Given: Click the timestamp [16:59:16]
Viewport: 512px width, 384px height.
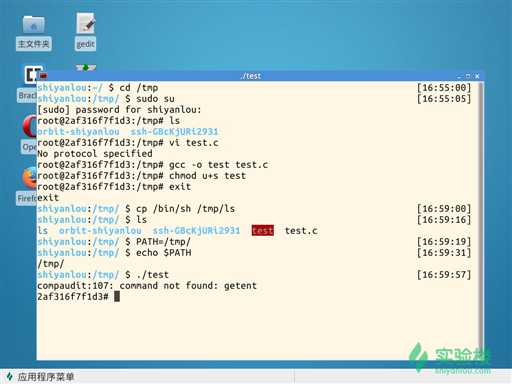Looking at the screenshot, I should click(x=444, y=220).
